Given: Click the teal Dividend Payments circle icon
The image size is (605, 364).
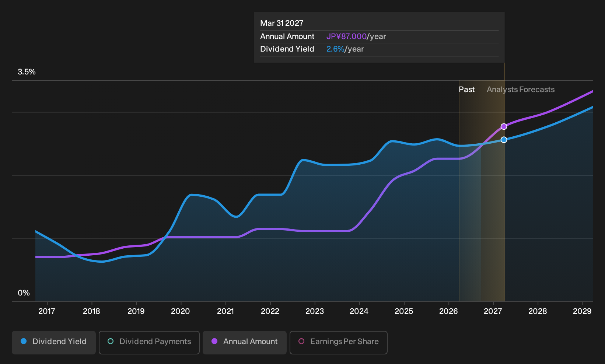Looking at the screenshot, I should (x=111, y=341).
